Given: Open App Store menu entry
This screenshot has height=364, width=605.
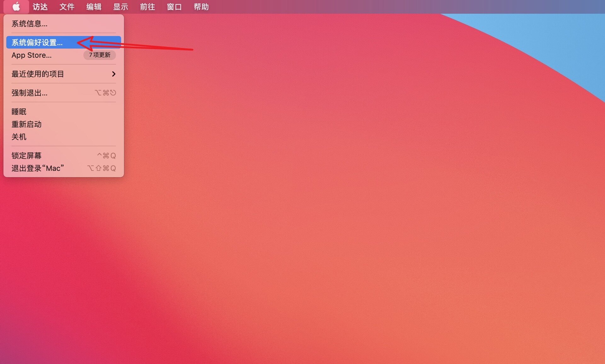Looking at the screenshot, I should click(x=32, y=55).
